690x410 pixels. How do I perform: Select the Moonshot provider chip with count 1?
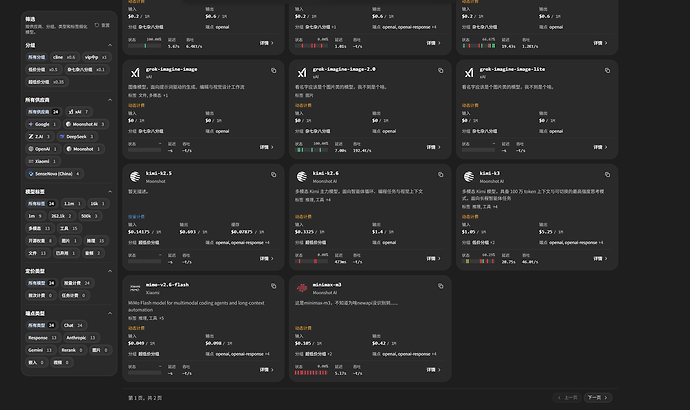[83, 149]
